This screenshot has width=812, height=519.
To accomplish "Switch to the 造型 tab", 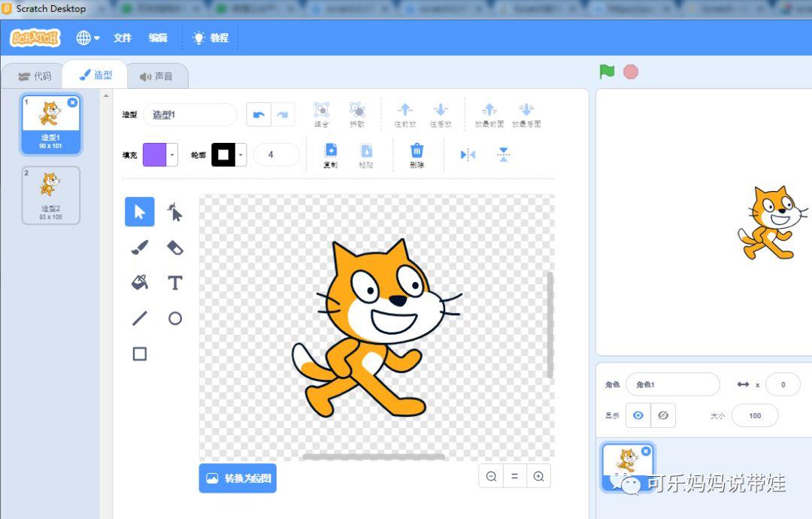I will tap(95, 75).
